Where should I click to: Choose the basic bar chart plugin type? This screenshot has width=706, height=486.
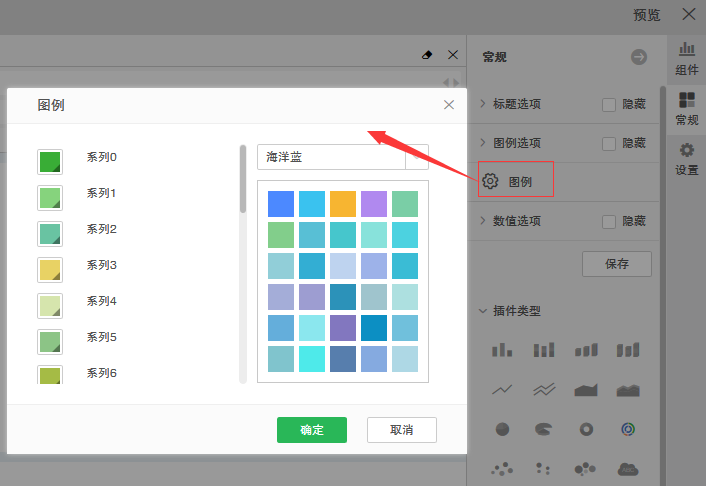coord(502,349)
